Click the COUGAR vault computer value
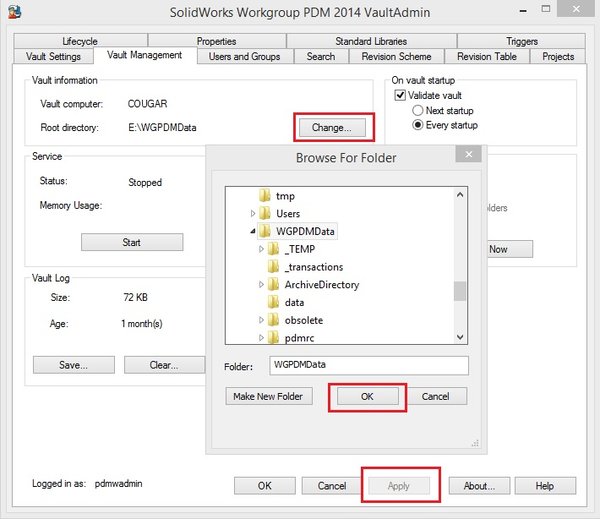 [147, 104]
